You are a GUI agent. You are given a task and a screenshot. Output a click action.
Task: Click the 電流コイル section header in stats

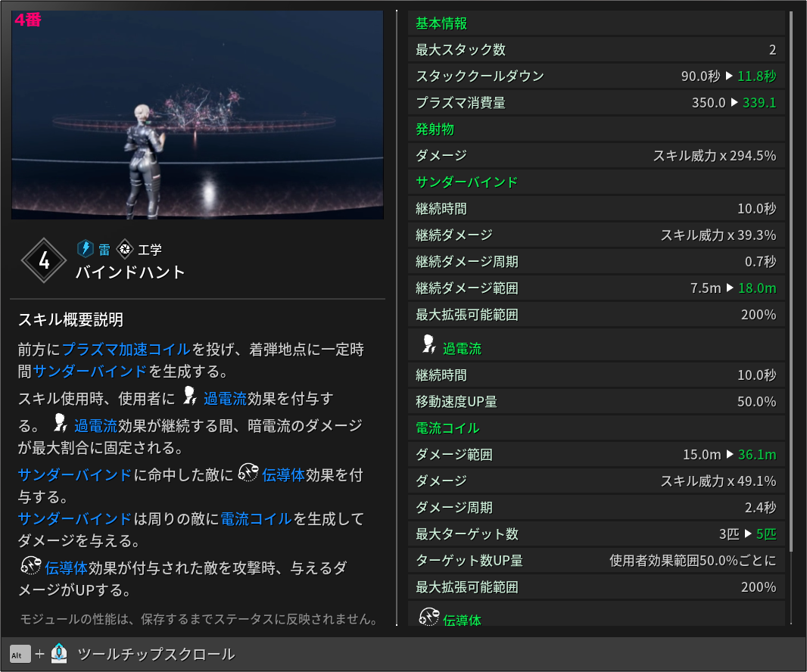tap(597, 428)
